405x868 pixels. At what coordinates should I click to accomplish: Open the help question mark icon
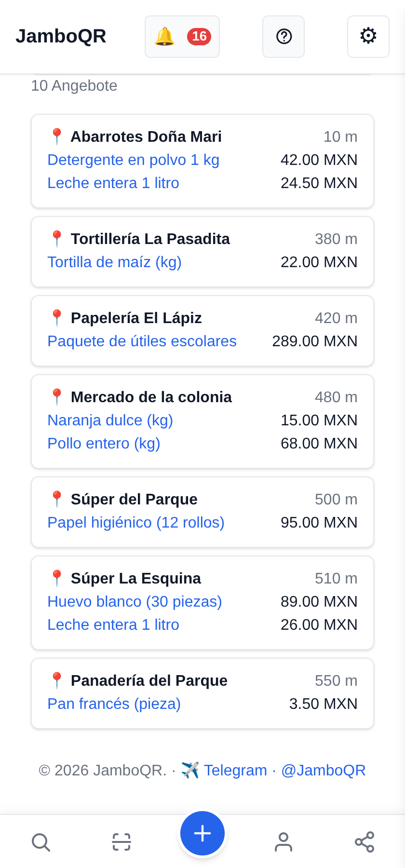[x=283, y=37]
